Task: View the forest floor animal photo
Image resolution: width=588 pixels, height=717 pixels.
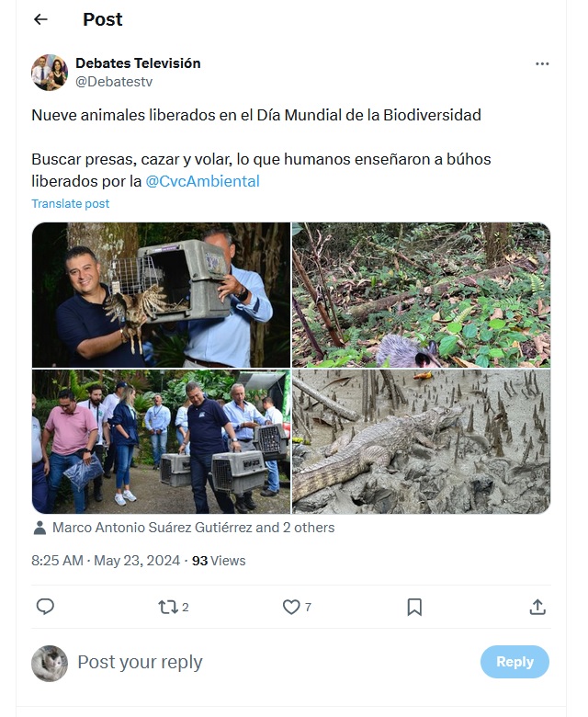Action: coord(421,295)
